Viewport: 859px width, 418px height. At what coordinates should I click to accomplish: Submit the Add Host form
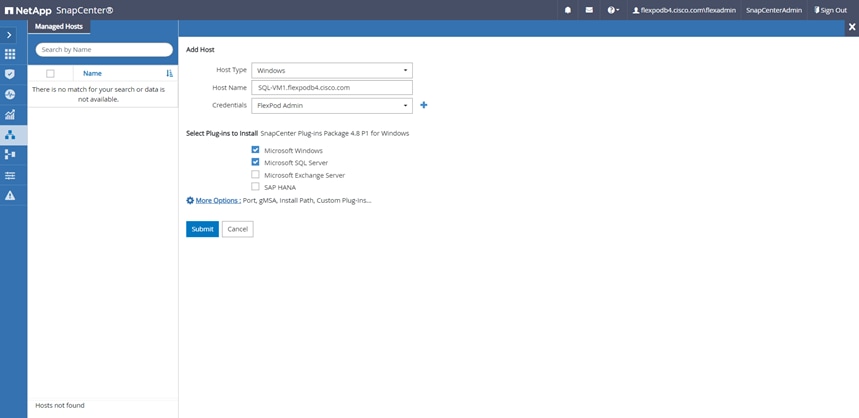(202, 229)
